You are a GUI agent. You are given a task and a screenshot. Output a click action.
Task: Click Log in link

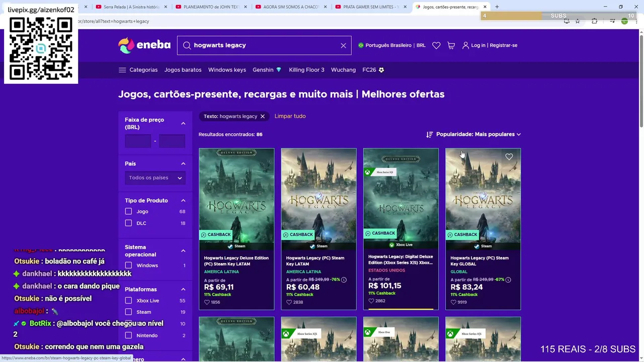(478, 45)
